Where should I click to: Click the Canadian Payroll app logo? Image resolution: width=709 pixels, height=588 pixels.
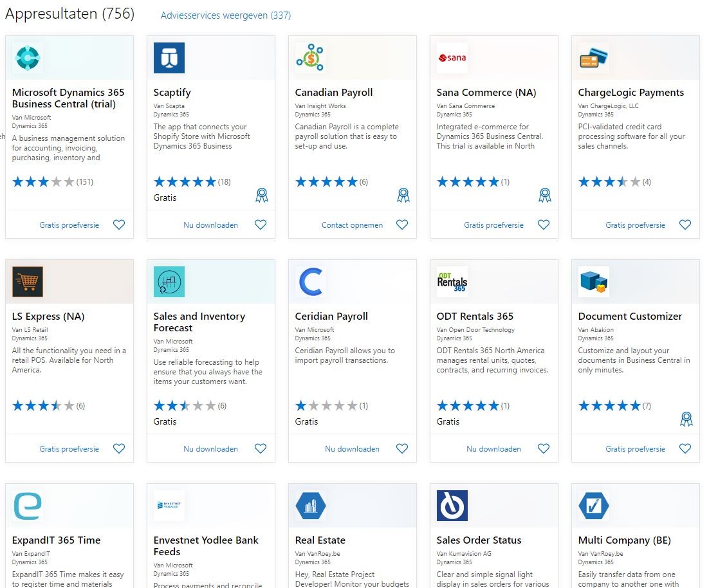tap(311, 58)
